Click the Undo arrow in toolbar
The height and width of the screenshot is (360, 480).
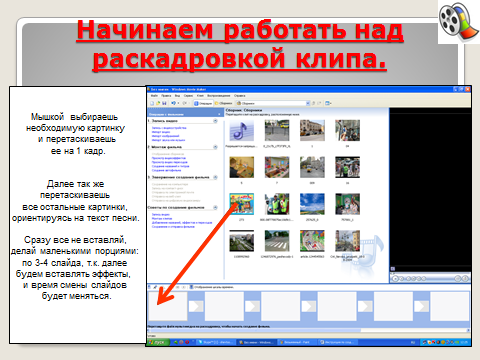(x=173, y=103)
